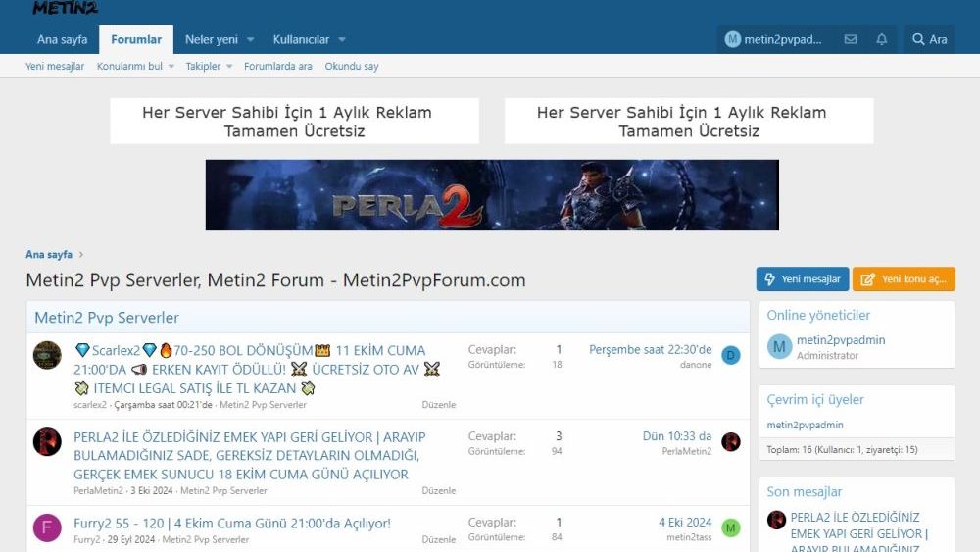The height and width of the screenshot is (552, 980).
Task: Expand the Neler yeni dropdown arrow
Action: [x=251, y=39]
